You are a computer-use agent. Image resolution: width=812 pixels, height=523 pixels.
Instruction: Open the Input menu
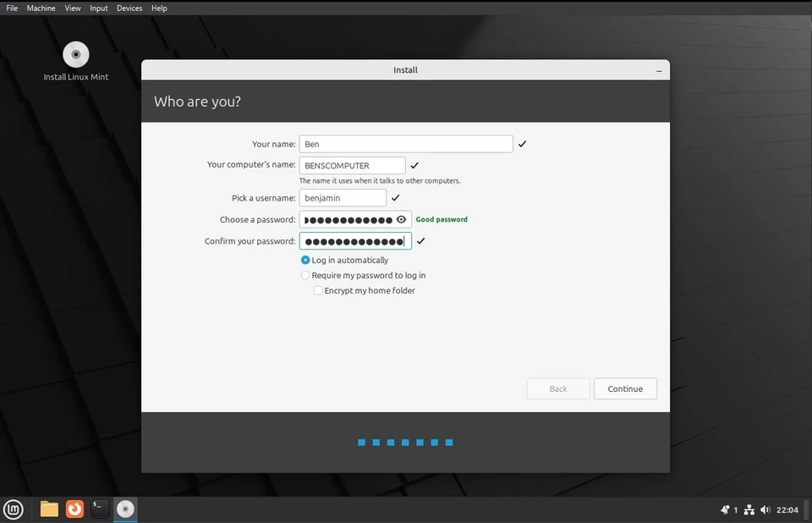[98, 8]
